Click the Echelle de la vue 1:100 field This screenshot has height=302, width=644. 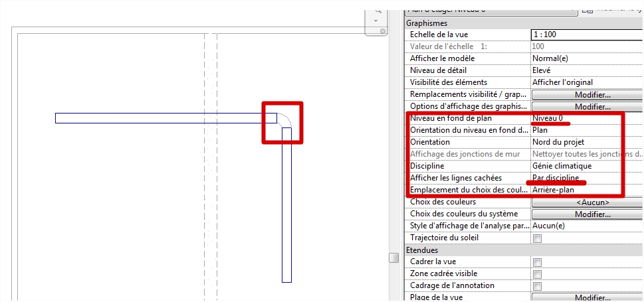pos(586,35)
